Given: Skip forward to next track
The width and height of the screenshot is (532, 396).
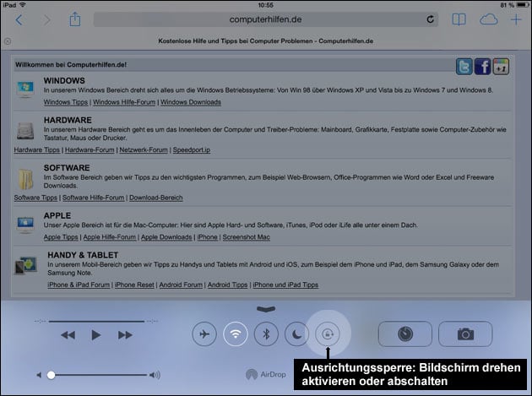Looking at the screenshot, I should (x=125, y=335).
